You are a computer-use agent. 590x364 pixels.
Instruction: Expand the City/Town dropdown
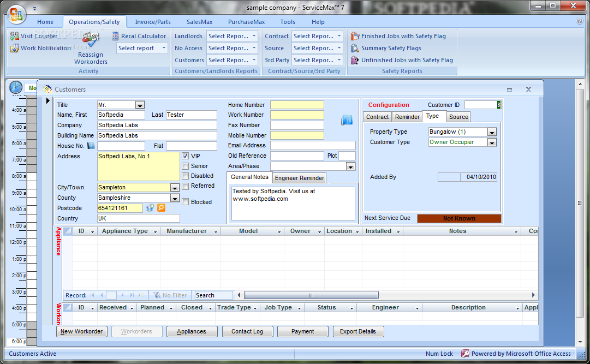pos(175,188)
